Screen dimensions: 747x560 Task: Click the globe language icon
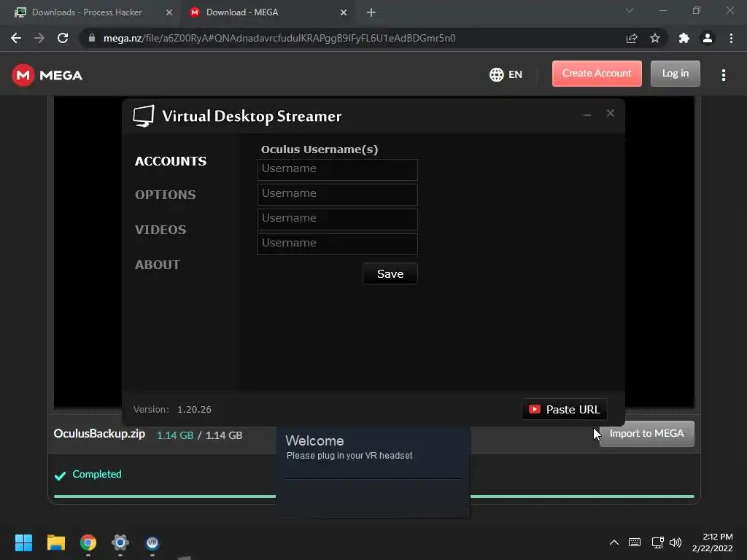tap(496, 74)
